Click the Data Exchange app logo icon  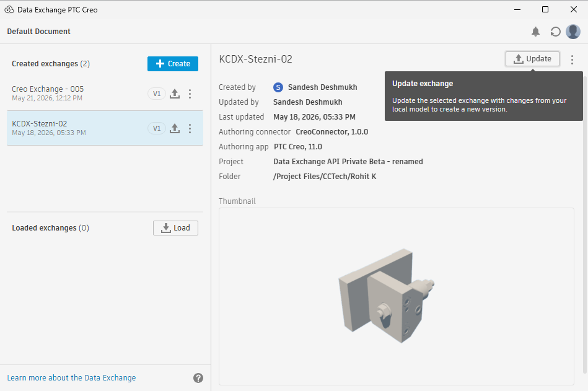click(9, 10)
